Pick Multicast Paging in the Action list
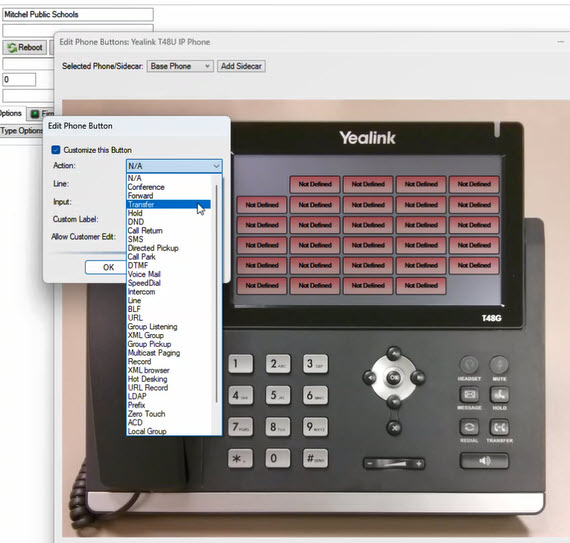 (x=169, y=353)
